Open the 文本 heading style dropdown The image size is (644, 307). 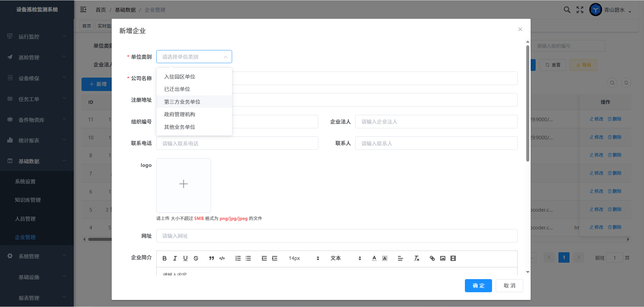(x=345, y=258)
